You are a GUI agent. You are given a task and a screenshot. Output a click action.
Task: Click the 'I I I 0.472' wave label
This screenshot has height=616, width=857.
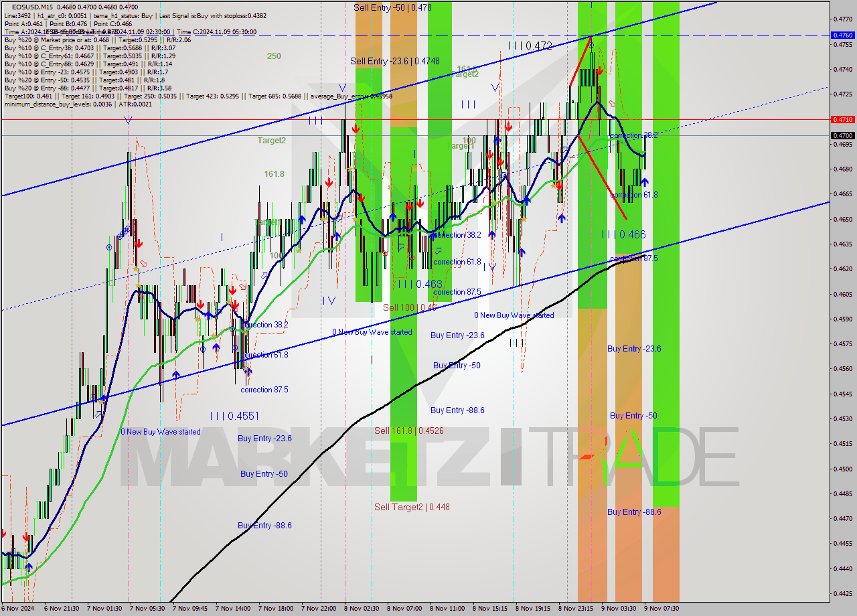530,46
